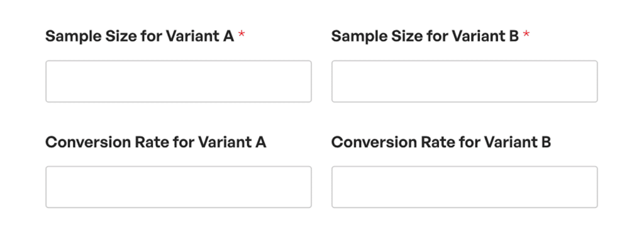This screenshot has height=232, width=644.
Task: Click the 'Conversion Rate for Variant A' label
Action: 156,142
